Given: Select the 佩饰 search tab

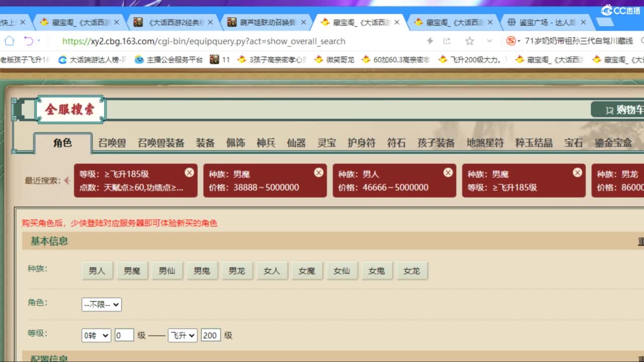Looking at the screenshot, I should pos(235,143).
